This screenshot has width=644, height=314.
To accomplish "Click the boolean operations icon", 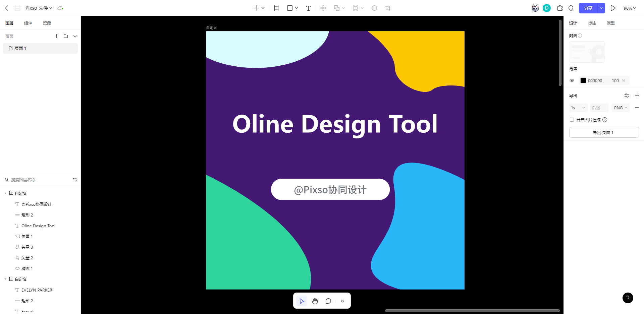I will coord(337,8).
